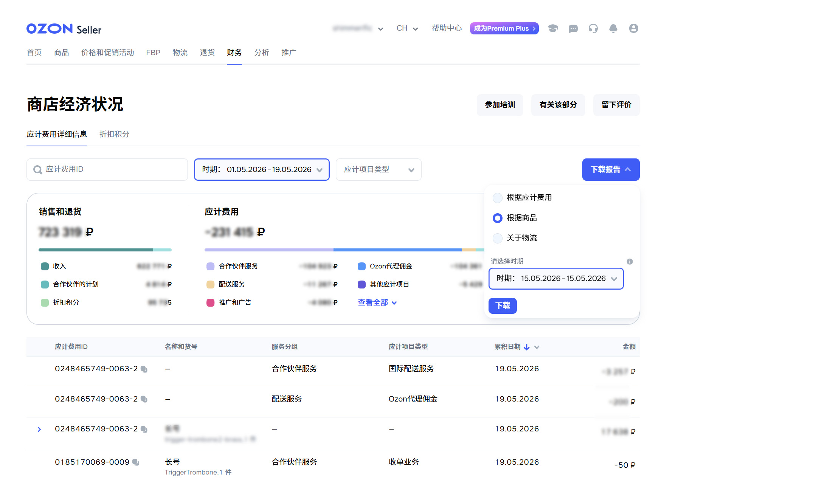This screenshot has width=833, height=504.
Task: Select 根据应计费用 report option
Action: (498, 197)
